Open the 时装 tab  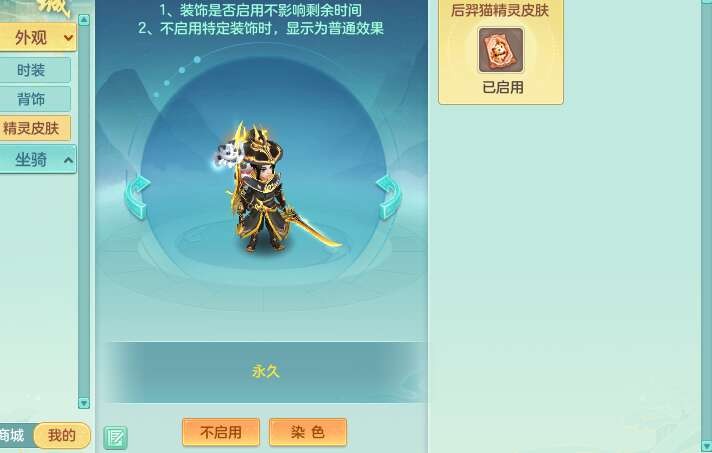[35, 70]
